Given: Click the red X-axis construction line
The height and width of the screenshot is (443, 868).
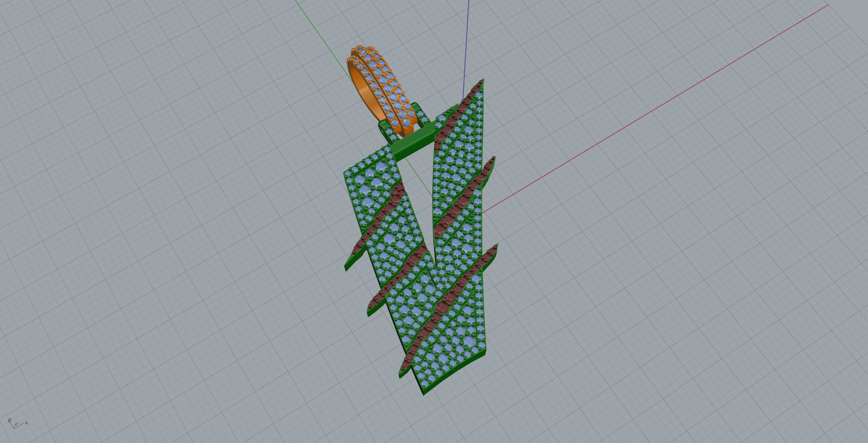Looking at the screenshot, I should [x=655, y=109].
